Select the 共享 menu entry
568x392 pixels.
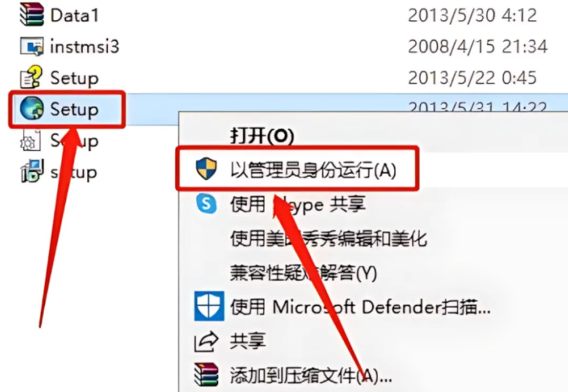248,341
